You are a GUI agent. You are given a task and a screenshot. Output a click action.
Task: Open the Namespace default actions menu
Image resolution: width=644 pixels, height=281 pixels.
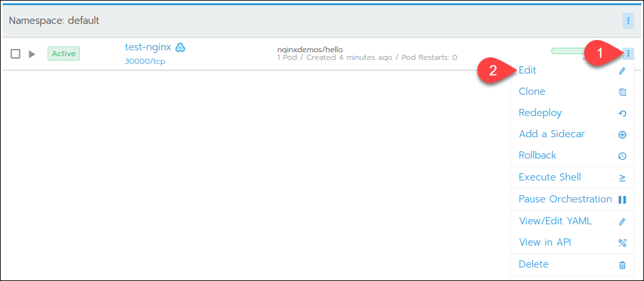click(629, 21)
